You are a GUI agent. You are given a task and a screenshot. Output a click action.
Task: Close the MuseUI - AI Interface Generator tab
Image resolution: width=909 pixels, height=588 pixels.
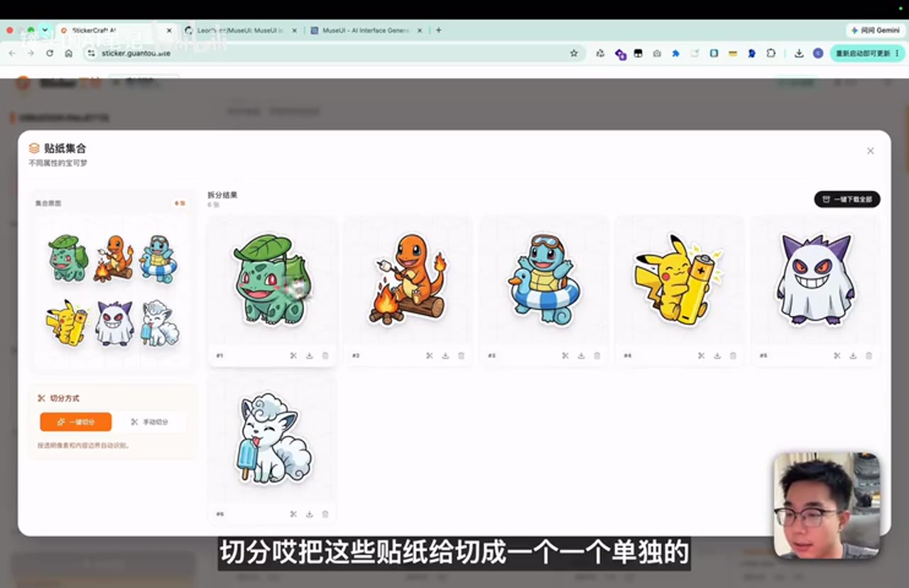click(420, 31)
